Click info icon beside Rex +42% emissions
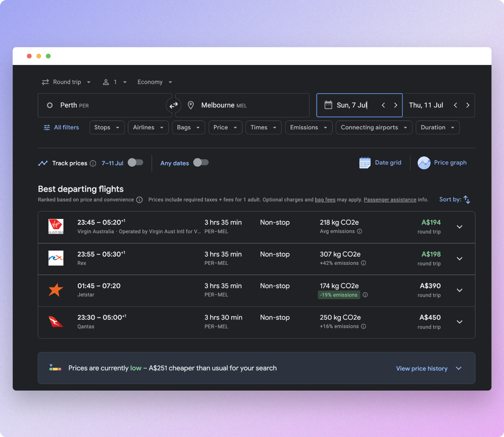This screenshot has width=504, height=437. coord(363,263)
